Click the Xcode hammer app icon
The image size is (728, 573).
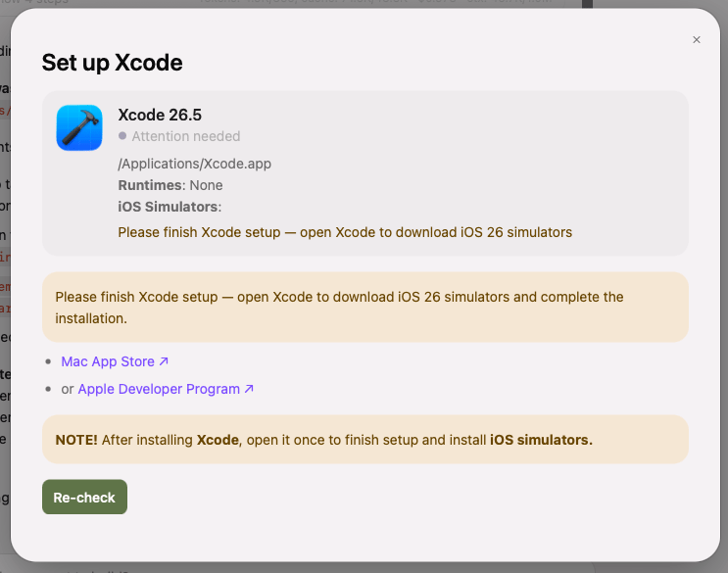(x=79, y=127)
